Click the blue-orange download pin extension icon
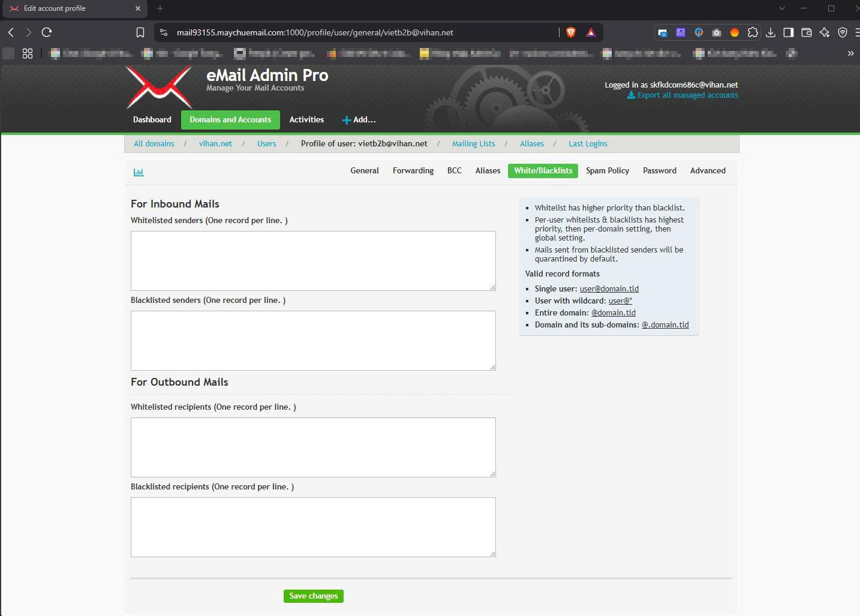860x616 pixels. 699,32
